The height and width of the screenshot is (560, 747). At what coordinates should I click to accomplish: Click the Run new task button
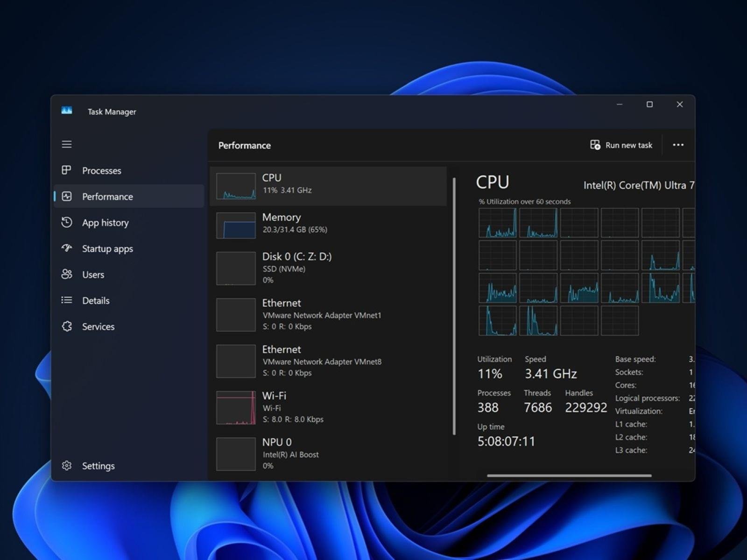(x=621, y=145)
